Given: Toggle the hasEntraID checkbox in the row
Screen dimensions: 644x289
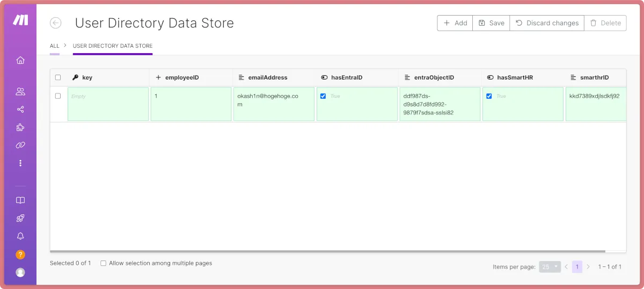Looking at the screenshot, I should [x=323, y=96].
